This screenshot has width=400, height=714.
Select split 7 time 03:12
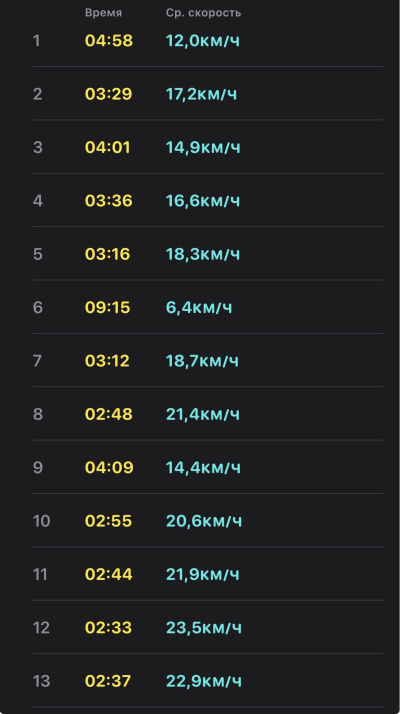coord(108,361)
